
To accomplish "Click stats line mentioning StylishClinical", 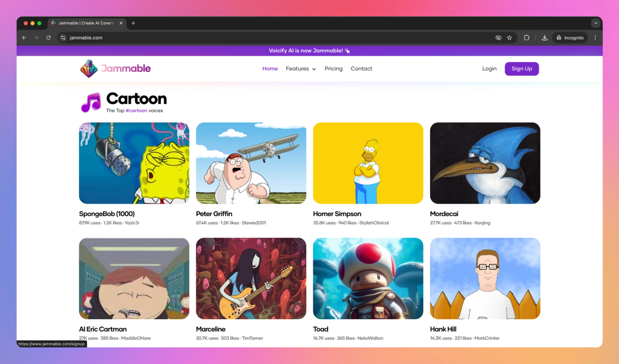I will point(351,223).
